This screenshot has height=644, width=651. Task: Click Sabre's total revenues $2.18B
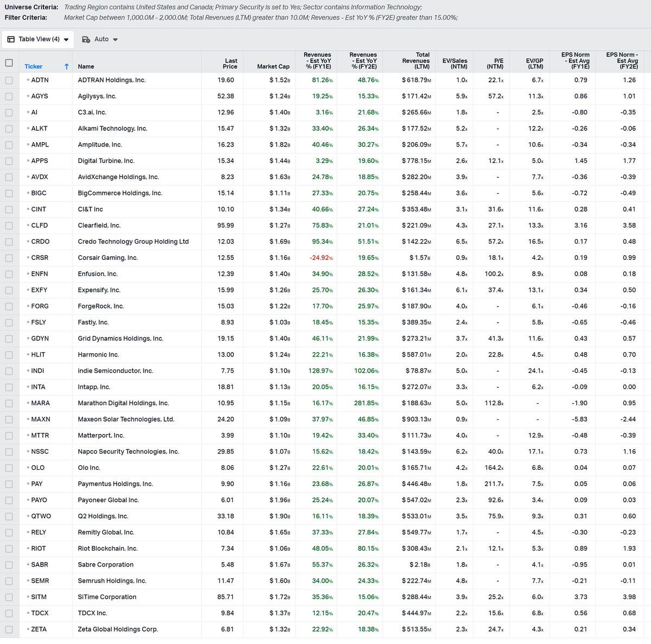pos(420,565)
